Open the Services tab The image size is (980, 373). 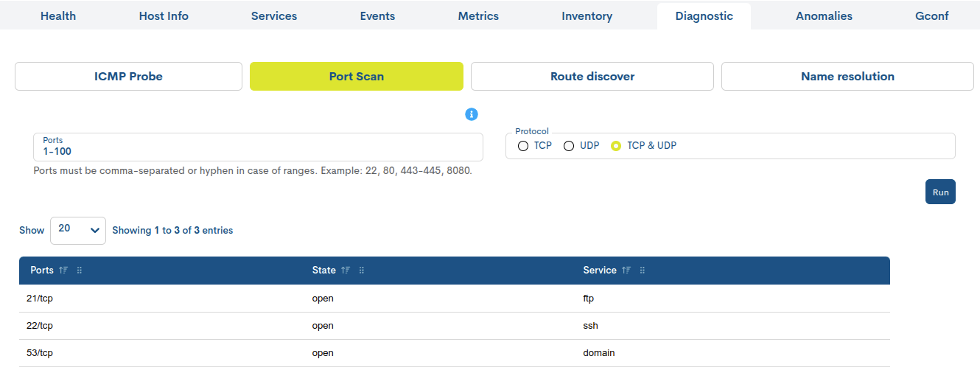pyautogui.click(x=274, y=15)
